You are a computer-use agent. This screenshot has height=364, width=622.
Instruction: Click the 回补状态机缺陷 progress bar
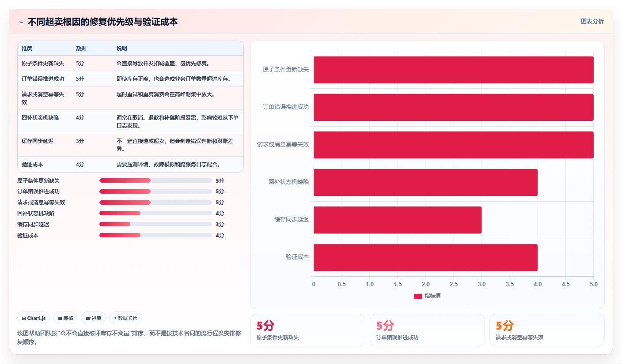click(x=155, y=213)
